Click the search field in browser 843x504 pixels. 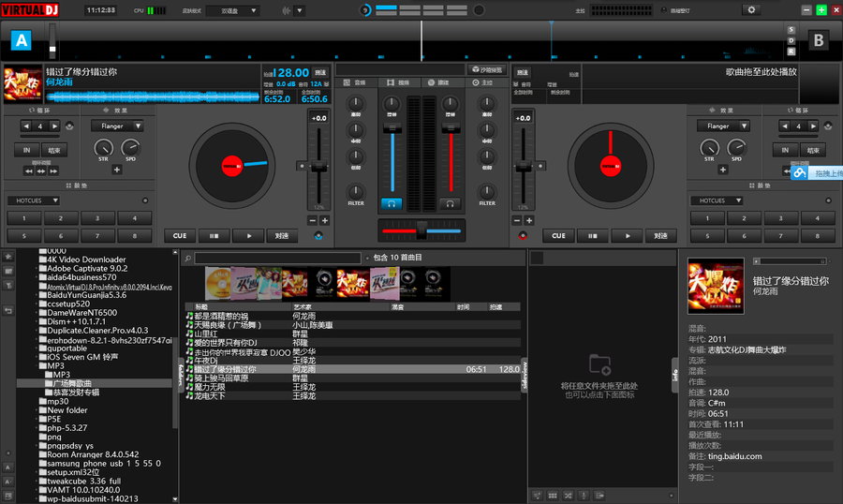click(277, 259)
